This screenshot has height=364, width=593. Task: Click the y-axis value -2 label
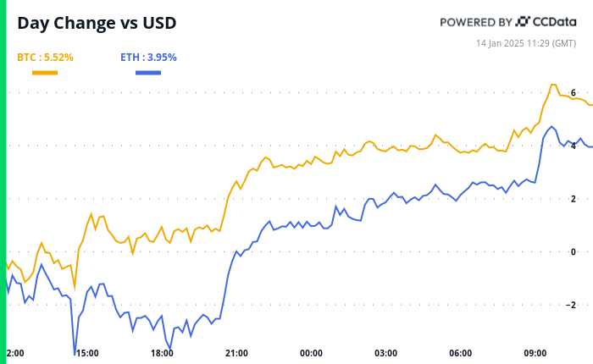572,305
